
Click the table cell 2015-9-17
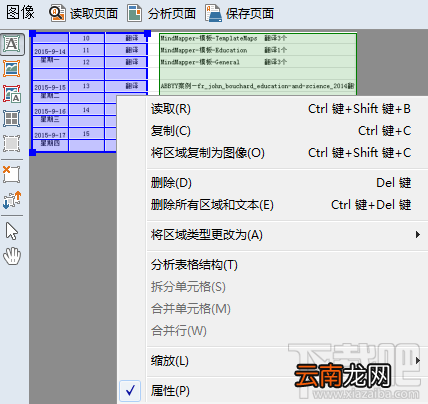tap(50, 135)
